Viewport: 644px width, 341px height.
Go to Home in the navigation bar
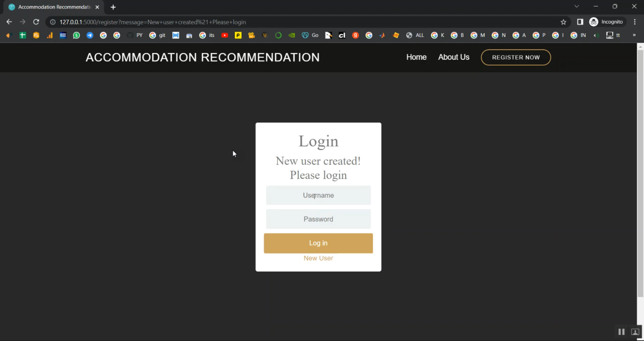click(x=416, y=57)
